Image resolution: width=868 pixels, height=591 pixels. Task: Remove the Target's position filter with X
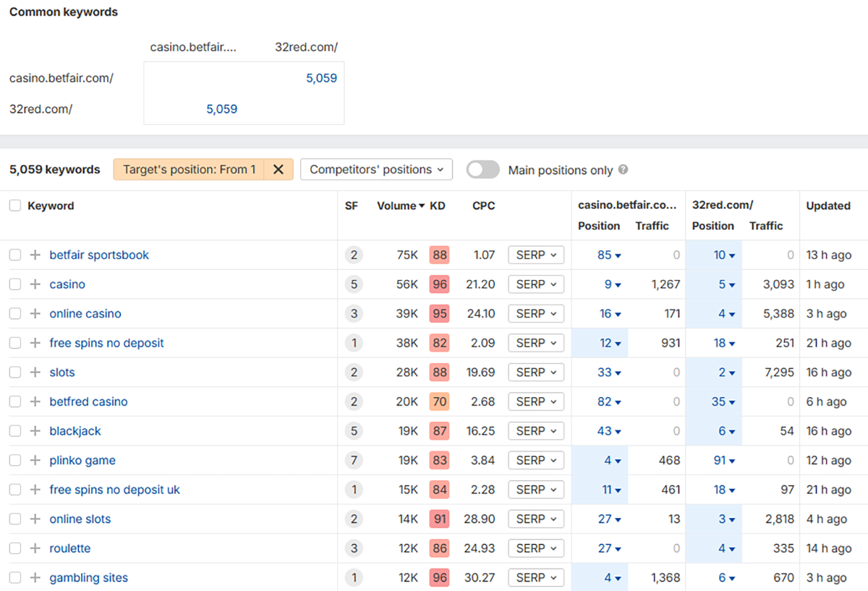point(278,170)
